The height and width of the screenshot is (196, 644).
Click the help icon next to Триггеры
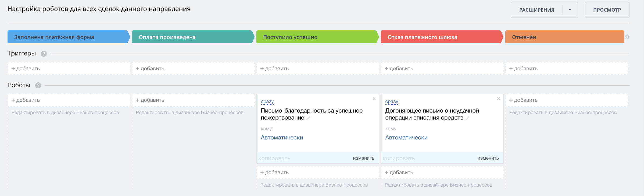[x=44, y=54]
